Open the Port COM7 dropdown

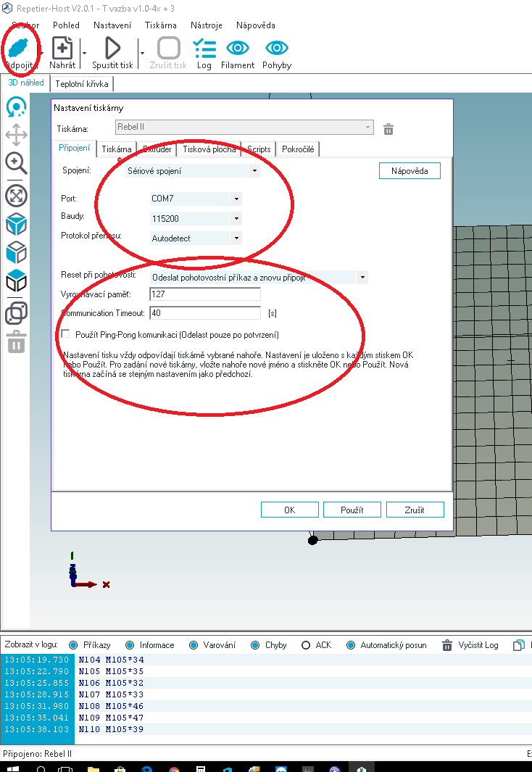pos(236,199)
